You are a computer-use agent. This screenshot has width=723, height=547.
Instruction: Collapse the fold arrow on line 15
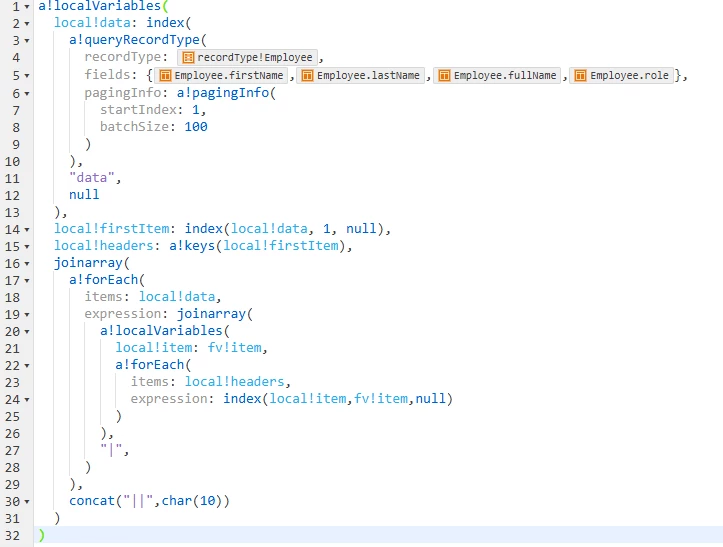pyautogui.click(x=27, y=246)
